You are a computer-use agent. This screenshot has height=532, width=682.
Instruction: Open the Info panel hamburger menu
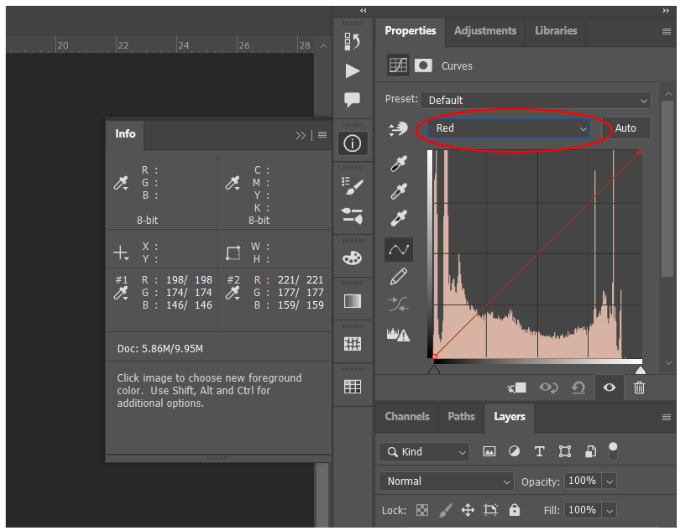322,135
